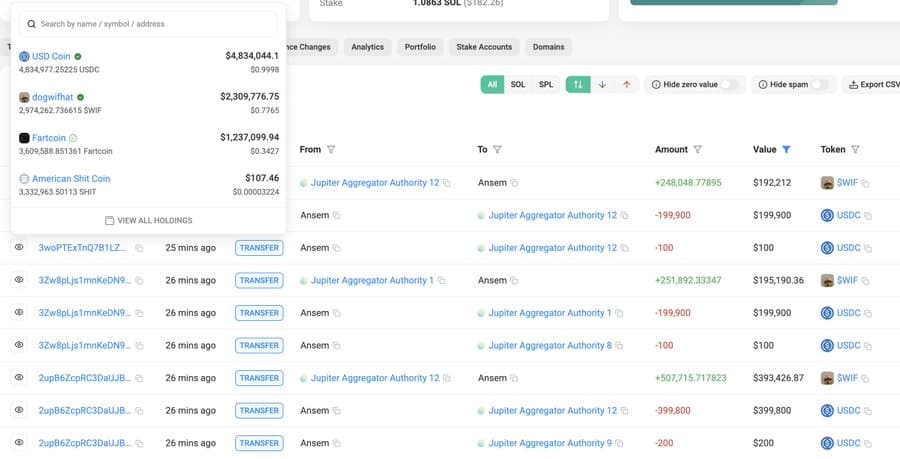Viewport: 900px width, 459px height.
Task: Click eye icon for the 3woPTExTnQ7B1LZ transaction
Action: pos(18,248)
